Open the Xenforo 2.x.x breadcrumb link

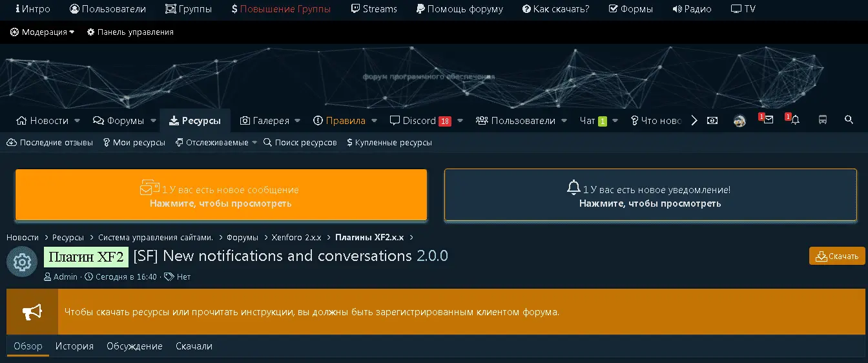pyautogui.click(x=296, y=238)
